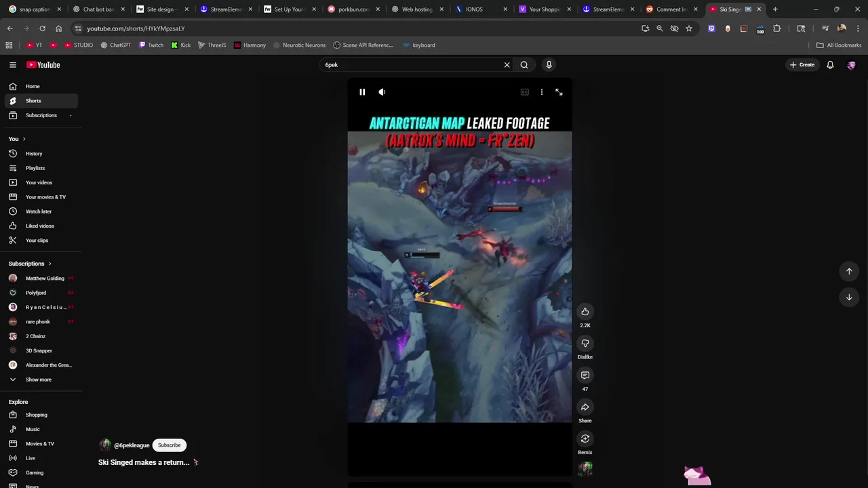Viewport: 868px width, 488px height.
Task: Click the Short's video frame
Action: (460, 277)
